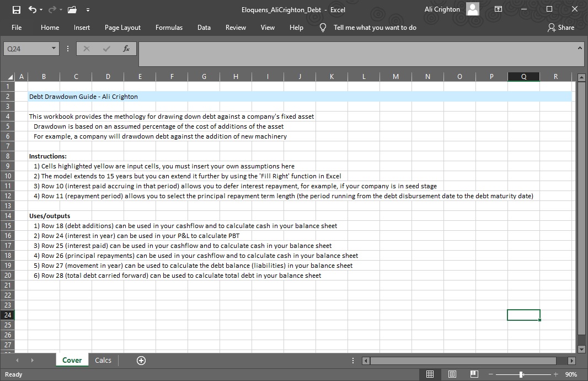Click next sheet navigation arrow
Viewport: 588px width, 381px height.
33,361
